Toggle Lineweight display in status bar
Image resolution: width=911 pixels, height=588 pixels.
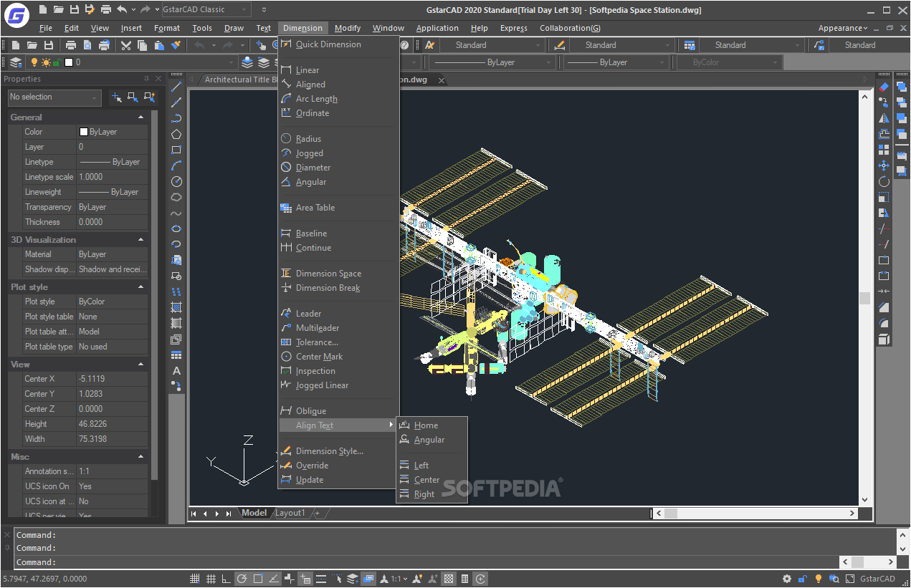tap(321, 579)
